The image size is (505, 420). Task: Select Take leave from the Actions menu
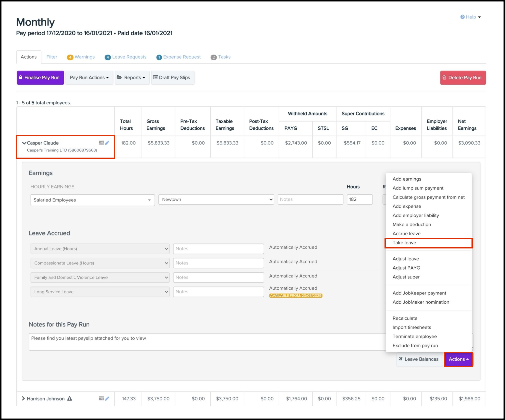(x=404, y=243)
